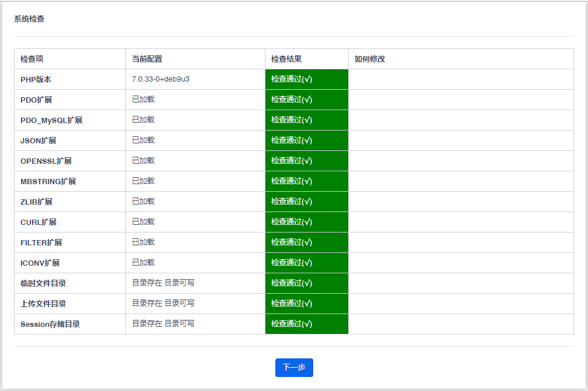Click the 系统检查 page heading
Viewport: 588px width, 391px height.
[29, 19]
